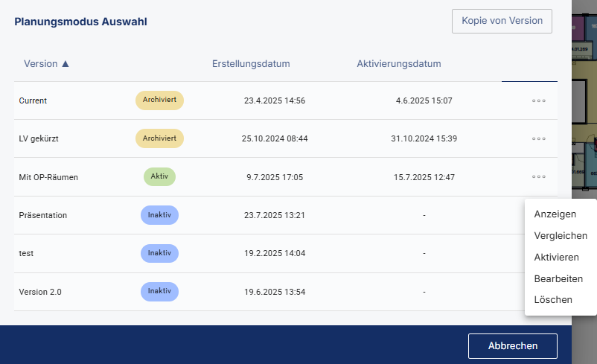Choose Vergleichen from context menu
This screenshot has height=364, width=597.
coord(561,236)
